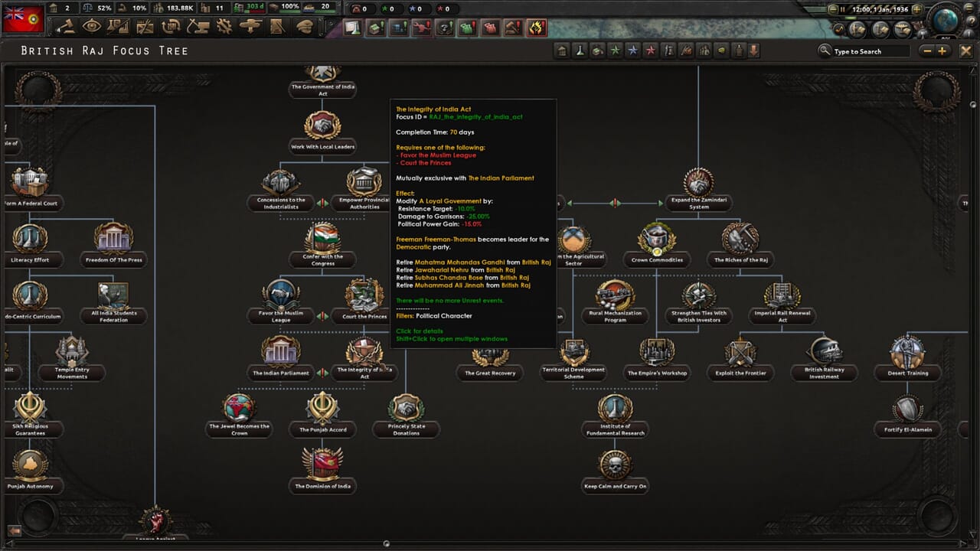
Task: Select the Desert Training focus
Action: pos(907,358)
